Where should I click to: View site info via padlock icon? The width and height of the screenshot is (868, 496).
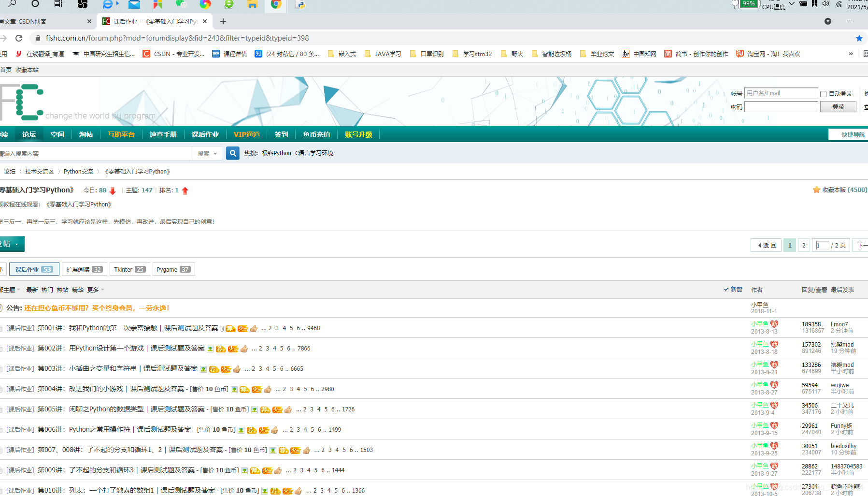[38, 38]
